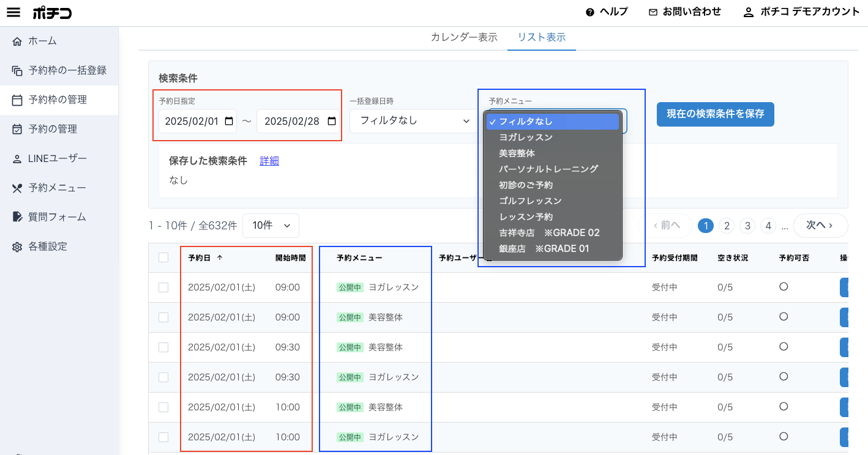Open bulk slot registration copy icon

coord(17,71)
